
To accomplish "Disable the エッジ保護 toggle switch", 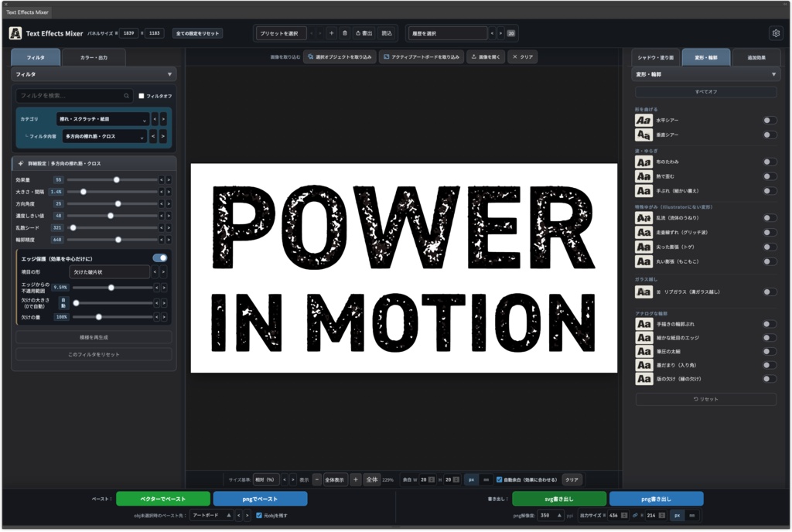I will [160, 258].
